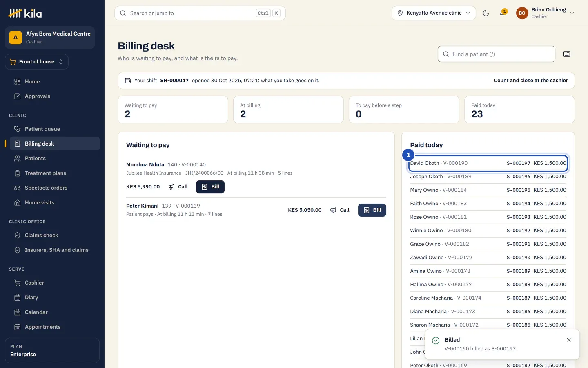Call Peter Kimani
The height and width of the screenshot is (368, 588).
coord(340,210)
